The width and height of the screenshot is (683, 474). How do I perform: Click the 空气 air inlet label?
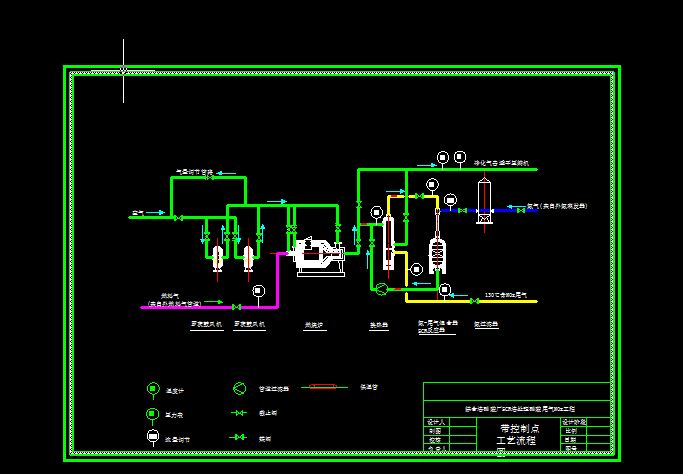pyautogui.click(x=138, y=213)
